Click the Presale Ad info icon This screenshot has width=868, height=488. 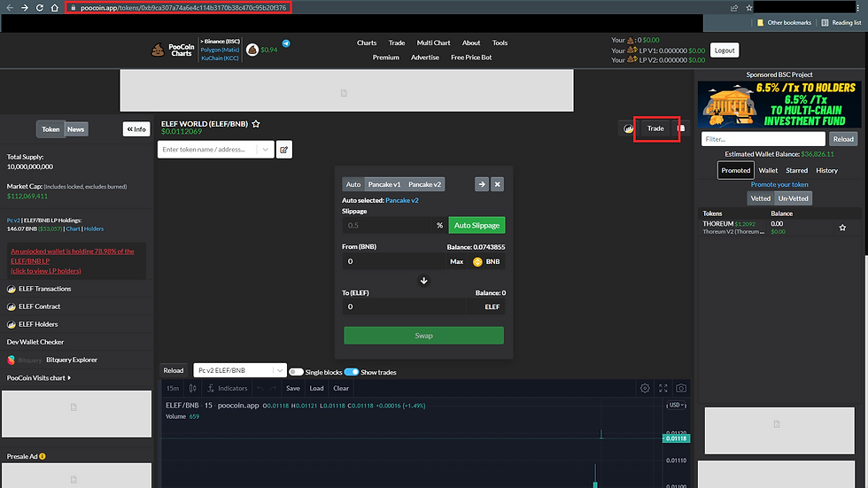[x=43, y=456]
